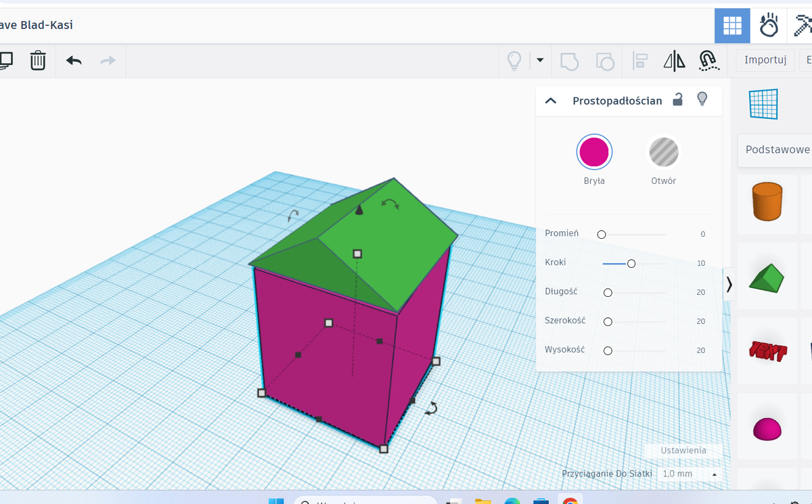This screenshot has width=812, height=504.
Task: Edit the Promień value field showing 0
Action: point(702,234)
